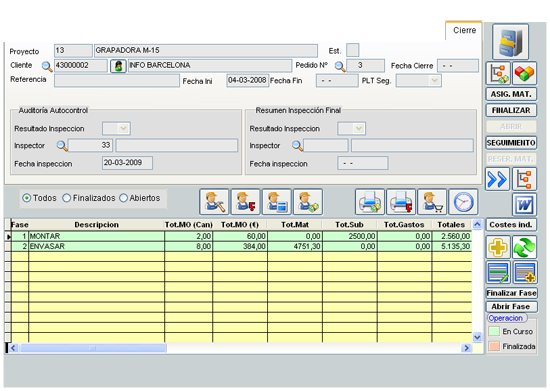The width and height of the screenshot is (550, 391).
Task: Click the Referencia input field
Action: point(117,81)
